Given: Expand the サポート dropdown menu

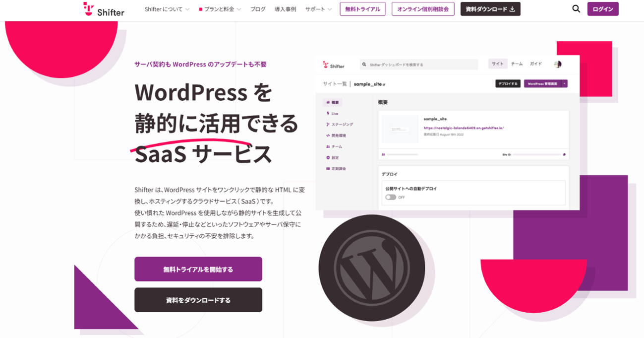Looking at the screenshot, I should click(x=319, y=9).
